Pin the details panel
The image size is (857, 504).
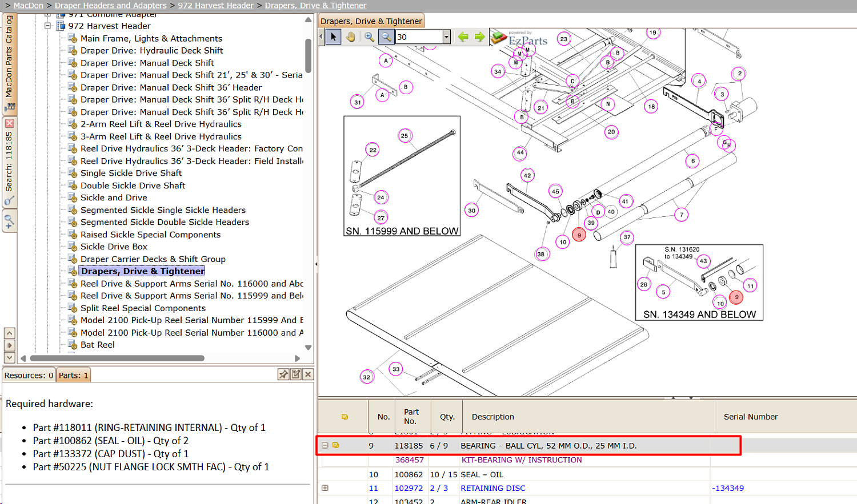(283, 374)
